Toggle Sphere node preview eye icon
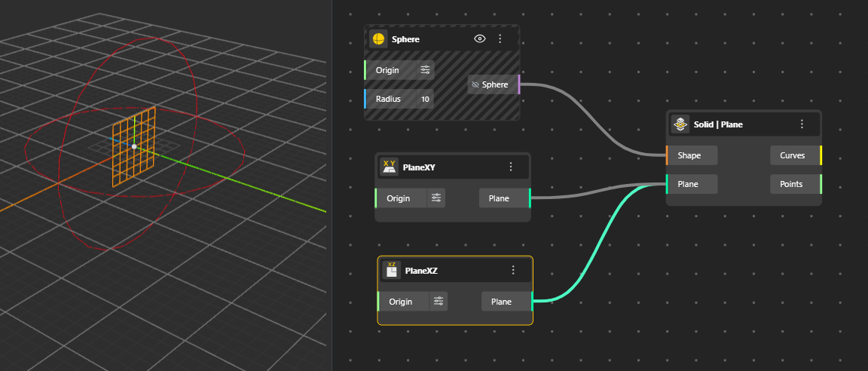868x371 pixels. pos(480,38)
